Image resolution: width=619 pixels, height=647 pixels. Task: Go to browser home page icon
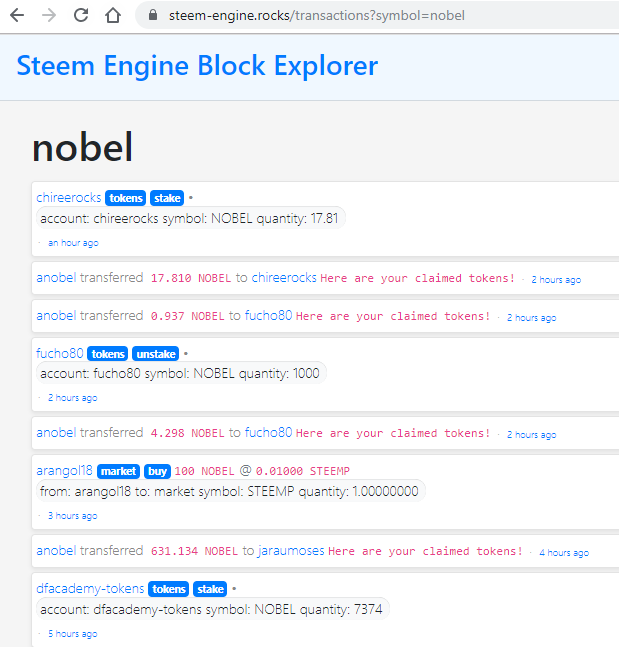click(113, 16)
